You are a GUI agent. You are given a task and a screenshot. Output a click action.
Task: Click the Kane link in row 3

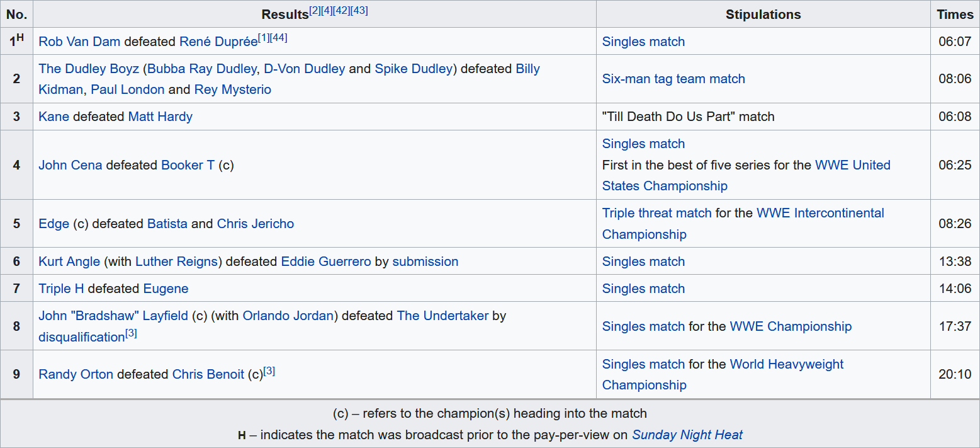click(54, 117)
